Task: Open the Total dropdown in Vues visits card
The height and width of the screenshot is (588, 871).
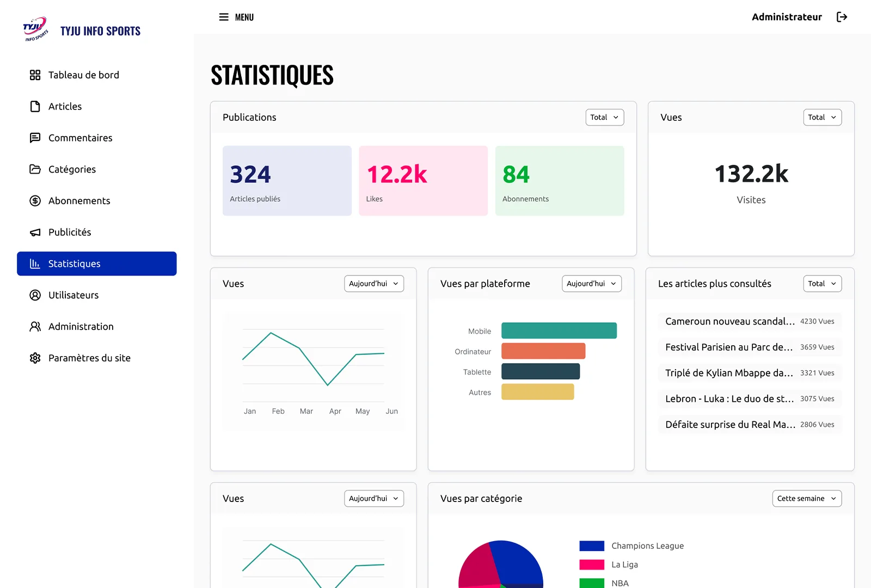Action: click(823, 117)
